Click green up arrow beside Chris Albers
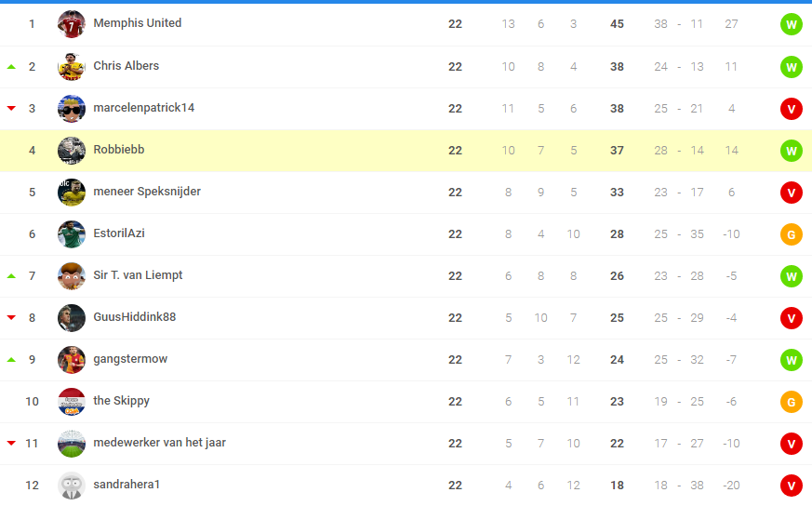812x506 pixels. coord(11,67)
